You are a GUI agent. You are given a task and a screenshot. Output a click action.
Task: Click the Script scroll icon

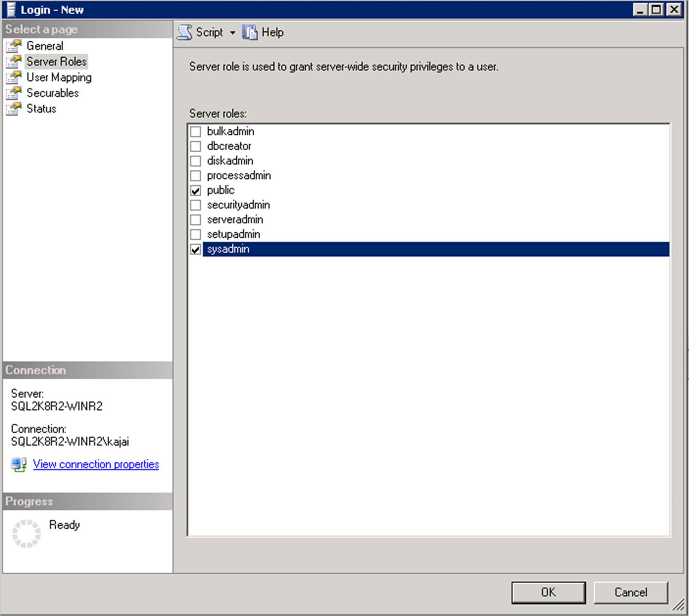(185, 32)
